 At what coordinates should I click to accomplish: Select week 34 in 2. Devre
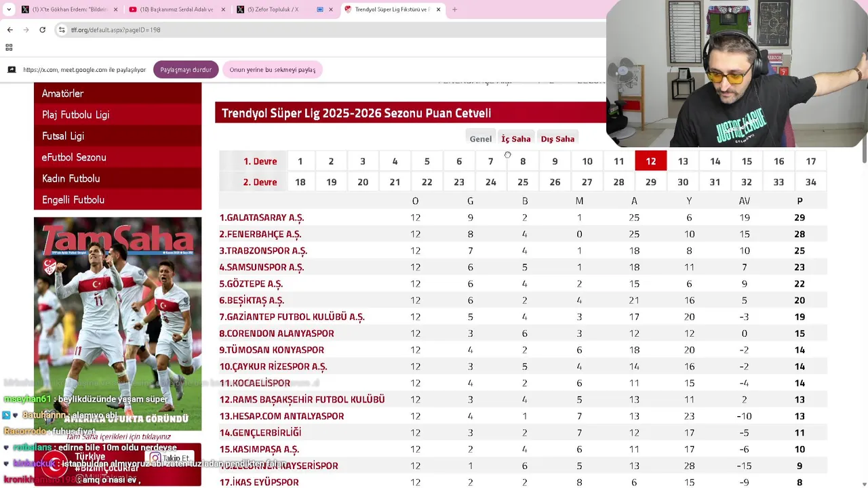(810, 182)
